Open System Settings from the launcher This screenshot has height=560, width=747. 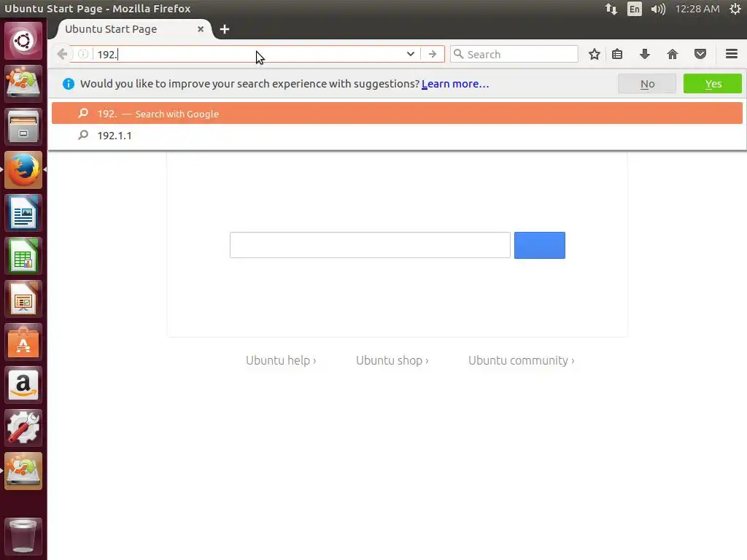point(23,427)
